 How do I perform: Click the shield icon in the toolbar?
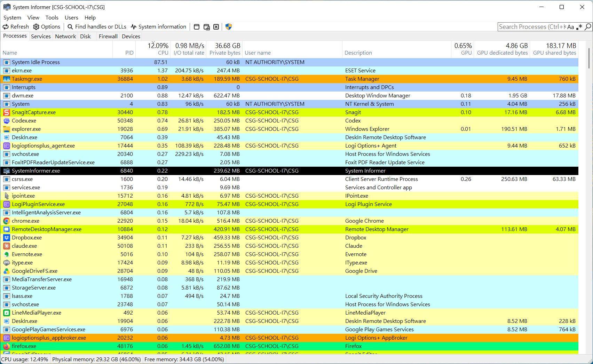(x=229, y=27)
